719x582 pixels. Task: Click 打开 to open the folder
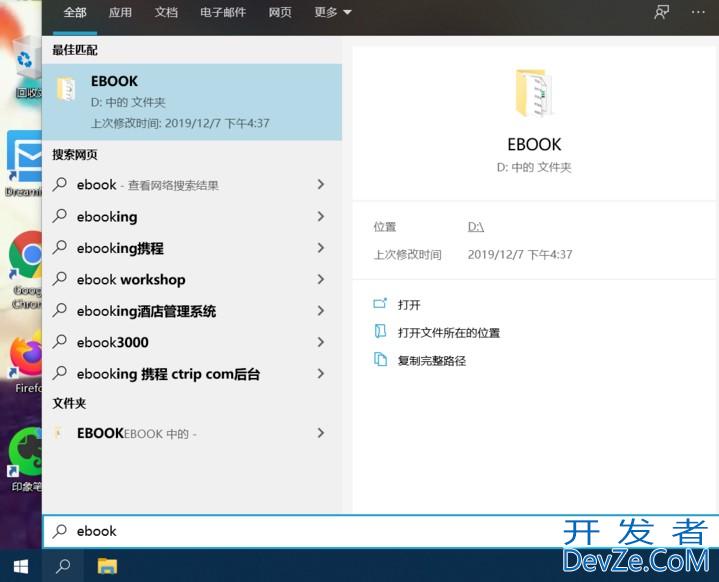pyautogui.click(x=409, y=305)
